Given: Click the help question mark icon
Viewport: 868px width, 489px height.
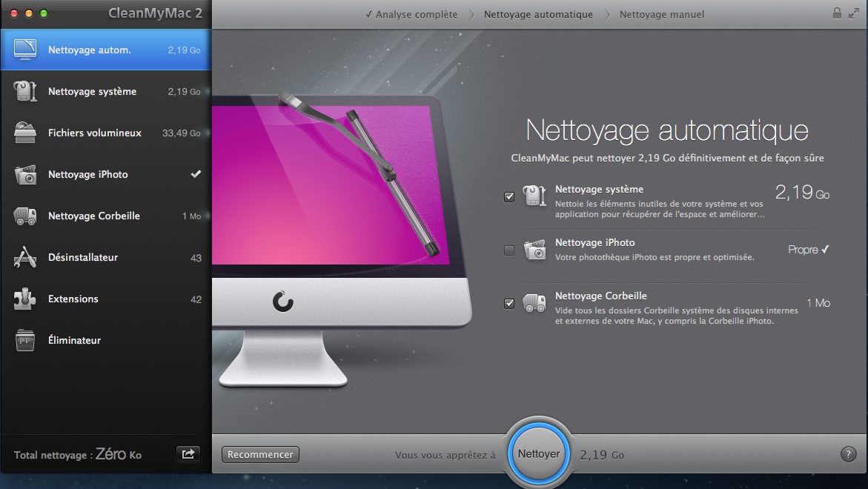Looking at the screenshot, I should (x=848, y=454).
